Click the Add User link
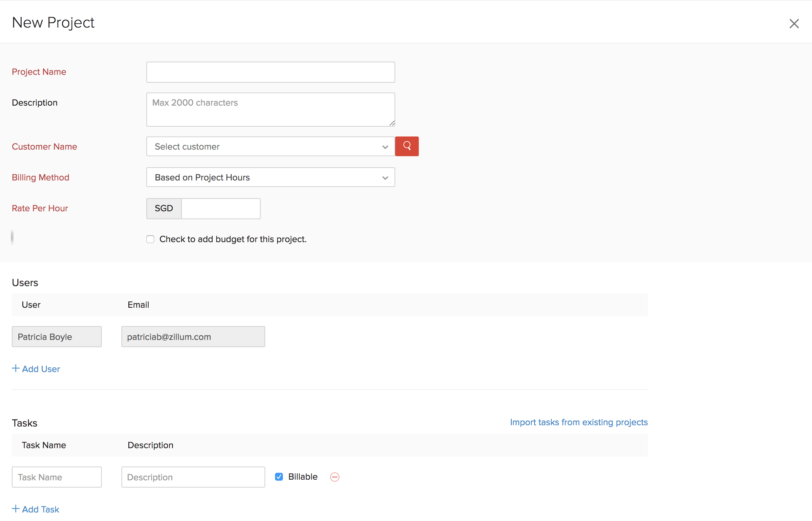The height and width of the screenshot is (521, 812). [41, 369]
